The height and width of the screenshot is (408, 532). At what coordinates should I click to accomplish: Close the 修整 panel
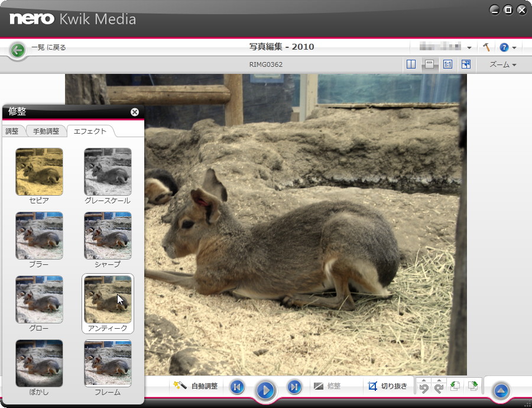click(x=135, y=112)
